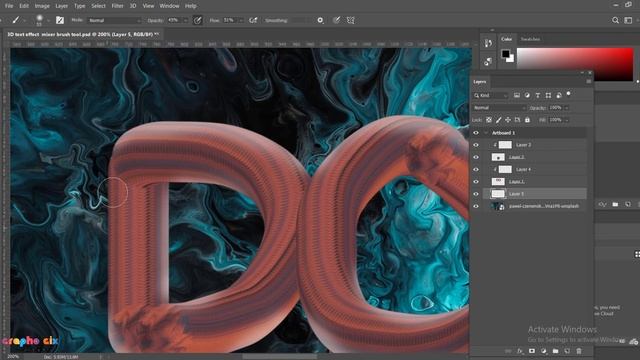Open brush Opacity slider dropdown arrow
Screen dimensions: 640x360
pos(186,20)
